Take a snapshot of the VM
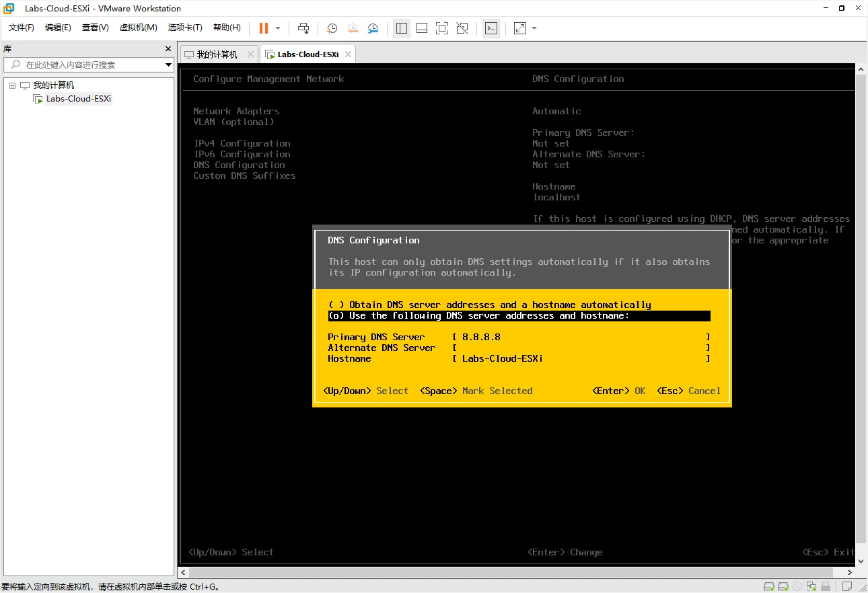The image size is (868, 593). coord(332,28)
